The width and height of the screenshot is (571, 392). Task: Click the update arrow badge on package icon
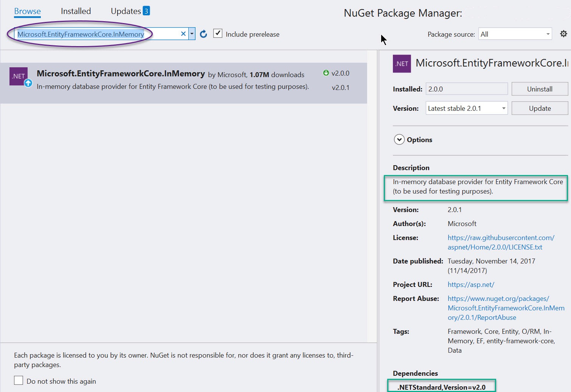coord(29,83)
